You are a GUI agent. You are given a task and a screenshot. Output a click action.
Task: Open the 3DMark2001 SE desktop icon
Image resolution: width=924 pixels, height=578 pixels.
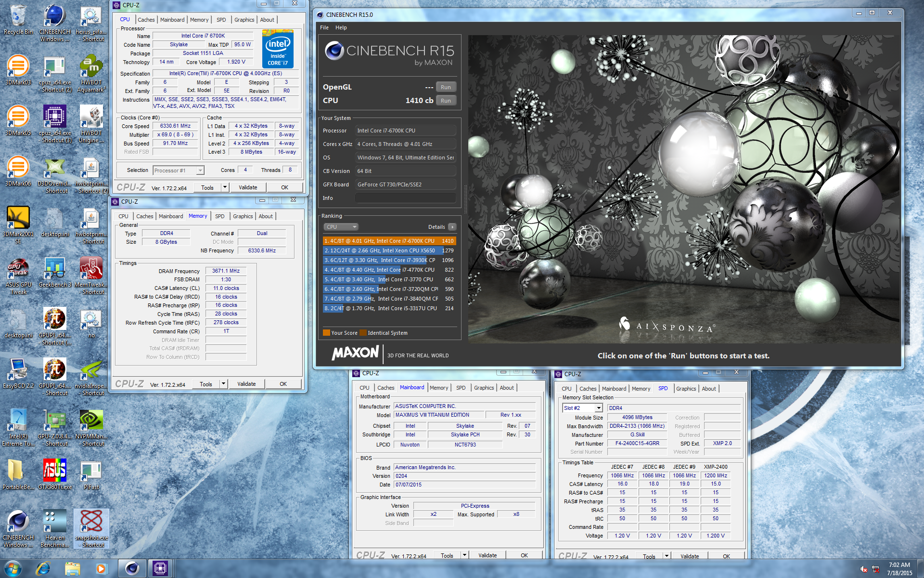pos(18,225)
